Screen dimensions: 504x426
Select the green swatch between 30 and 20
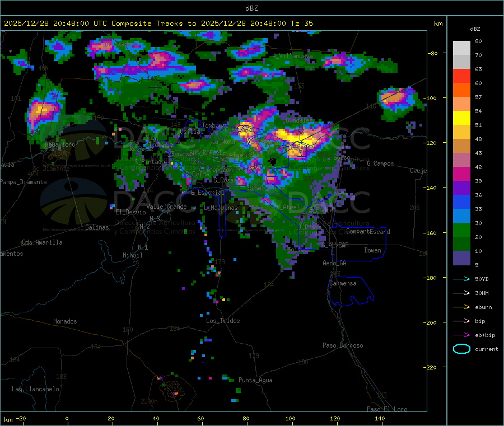pyautogui.click(x=461, y=230)
